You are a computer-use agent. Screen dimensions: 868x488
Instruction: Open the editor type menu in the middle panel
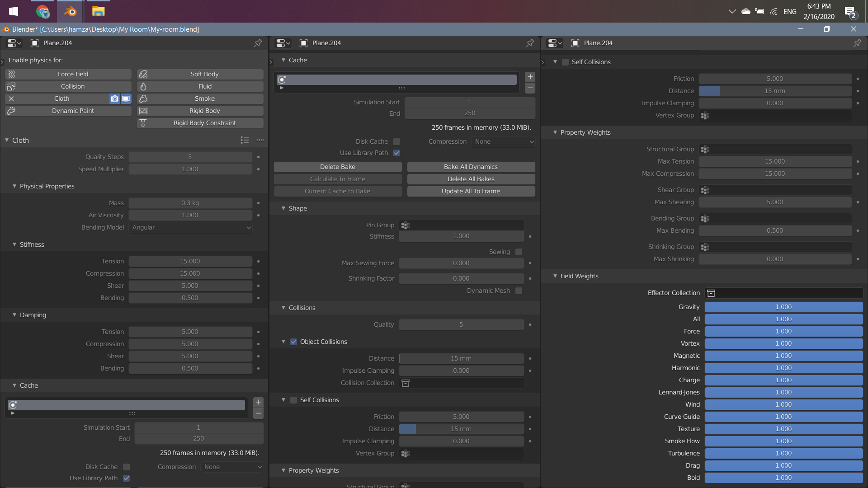tap(283, 43)
